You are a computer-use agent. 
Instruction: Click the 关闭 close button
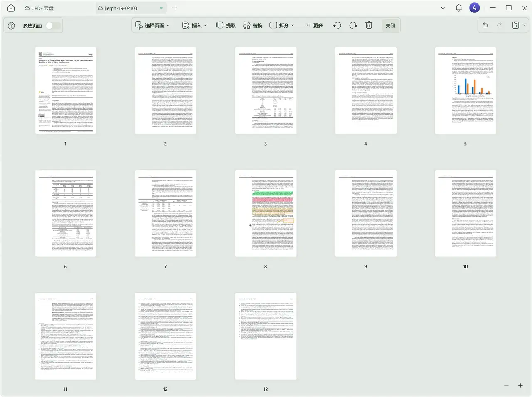390,25
